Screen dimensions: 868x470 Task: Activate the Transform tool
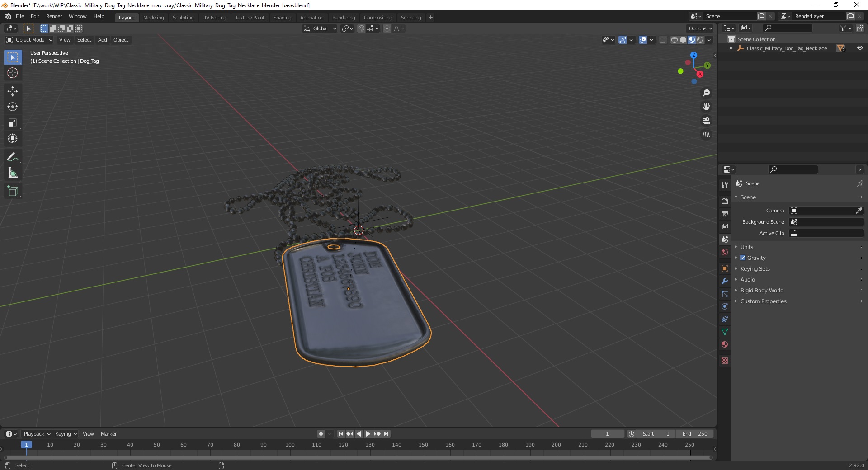tap(13, 139)
